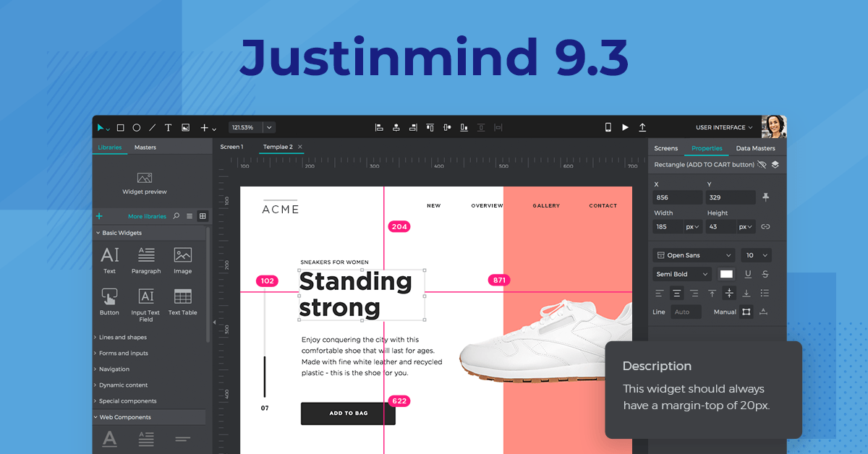Align selected elements to horizontal center
The image size is (868, 454).
point(396,127)
